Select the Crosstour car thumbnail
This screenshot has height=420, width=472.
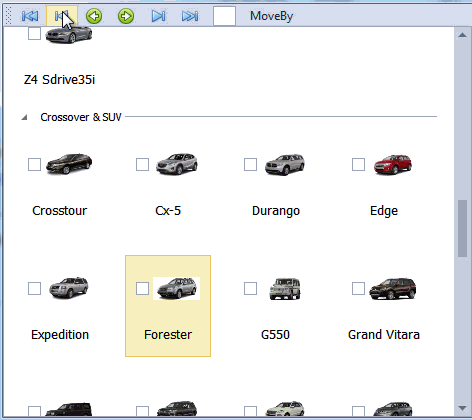click(x=69, y=164)
